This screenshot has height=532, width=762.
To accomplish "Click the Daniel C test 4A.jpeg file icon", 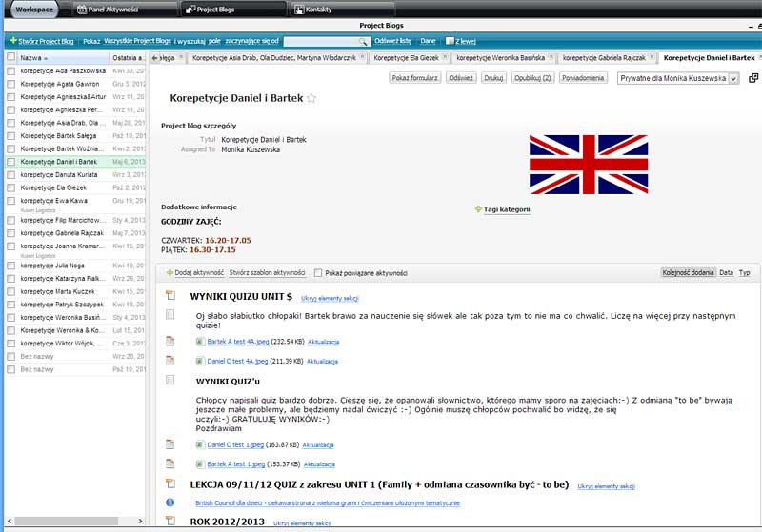I will pyautogui.click(x=170, y=361).
